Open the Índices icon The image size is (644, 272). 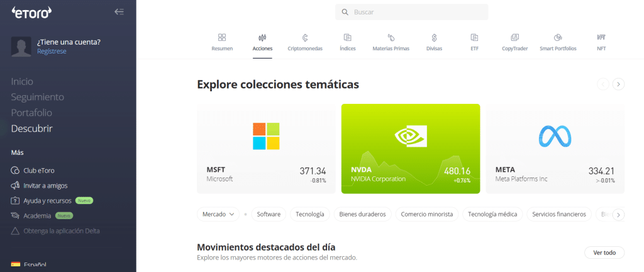tap(347, 37)
